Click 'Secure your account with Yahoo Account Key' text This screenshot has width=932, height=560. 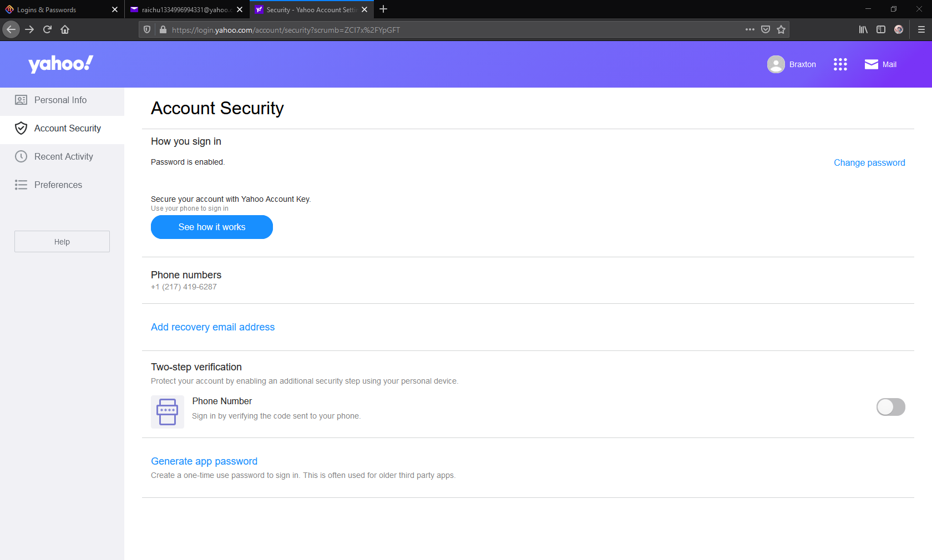(231, 199)
